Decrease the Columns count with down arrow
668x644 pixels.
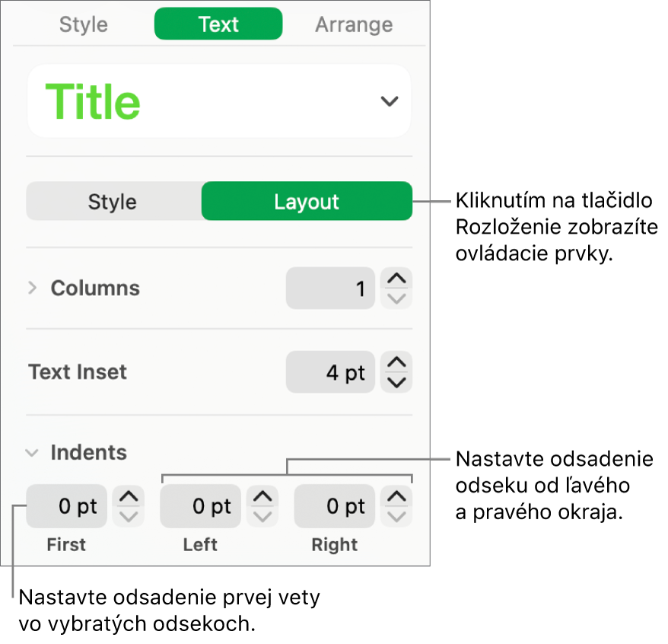point(396,298)
